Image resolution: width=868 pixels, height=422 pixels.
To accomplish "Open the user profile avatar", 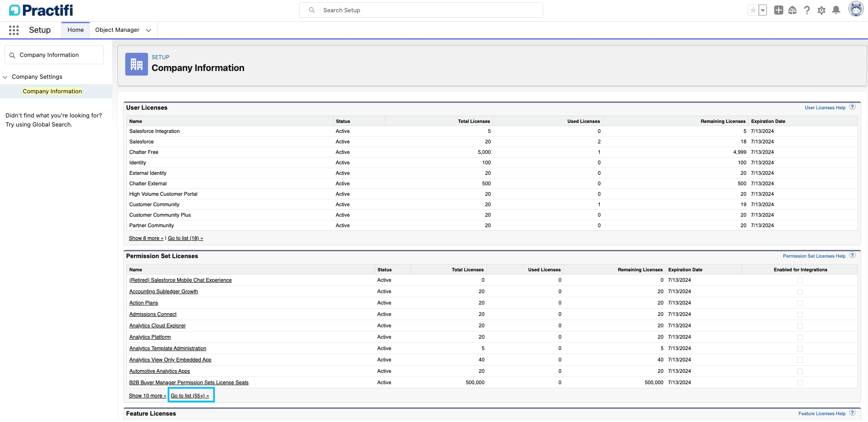I will (856, 9).
